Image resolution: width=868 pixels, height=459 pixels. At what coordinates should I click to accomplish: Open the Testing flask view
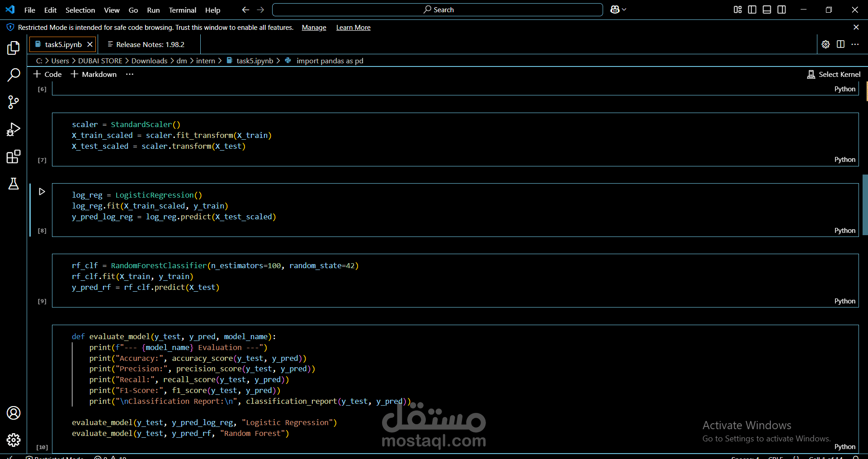pyautogui.click(x=14, y=184)
